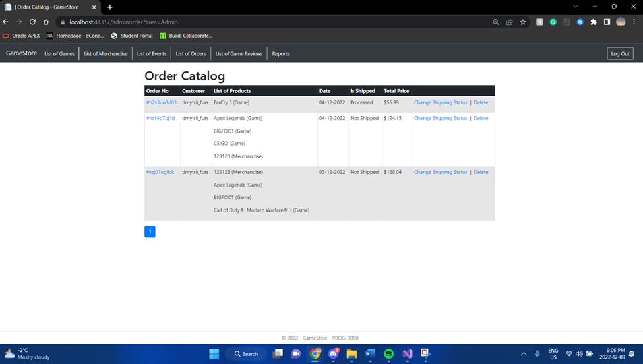
Task: Open the tab search chevron
Action: 576,7
